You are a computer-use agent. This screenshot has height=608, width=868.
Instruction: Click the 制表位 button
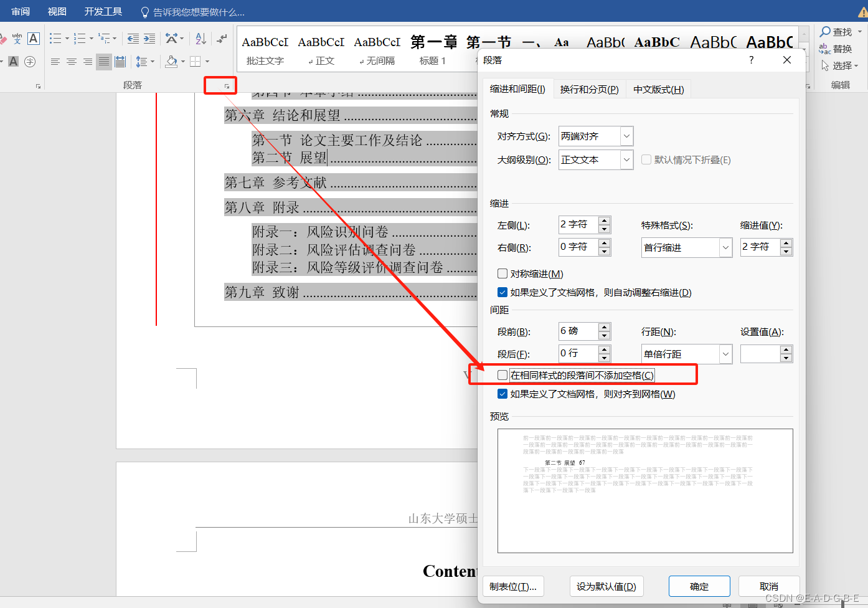tap(513, 586)
